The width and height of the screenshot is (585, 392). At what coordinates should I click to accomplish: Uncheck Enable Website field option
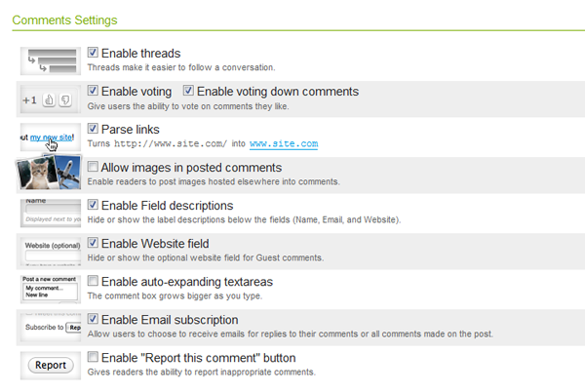pos(93,244)
